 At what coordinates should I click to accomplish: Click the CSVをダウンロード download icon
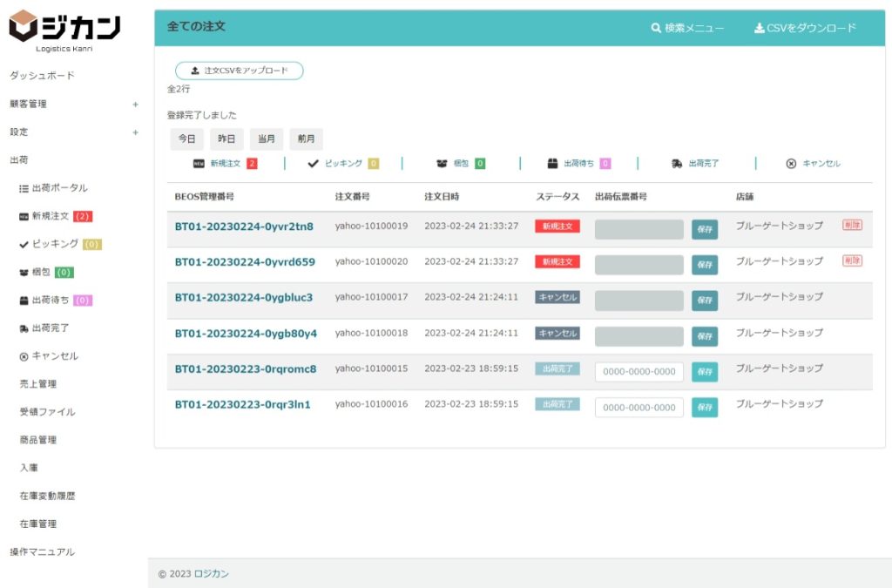click(x=759, y=28)
